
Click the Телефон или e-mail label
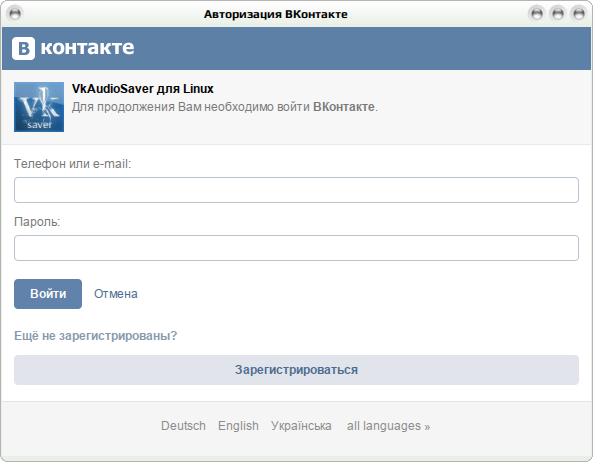pos(73,164)
